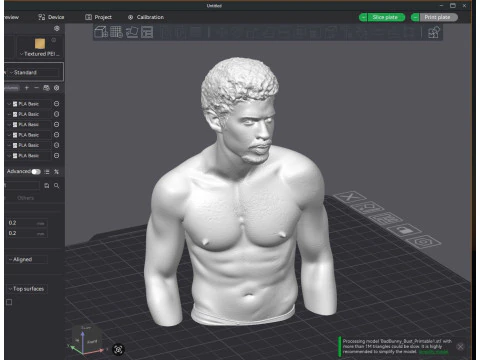Open the Standard preset dropdown

click(34, 72)
